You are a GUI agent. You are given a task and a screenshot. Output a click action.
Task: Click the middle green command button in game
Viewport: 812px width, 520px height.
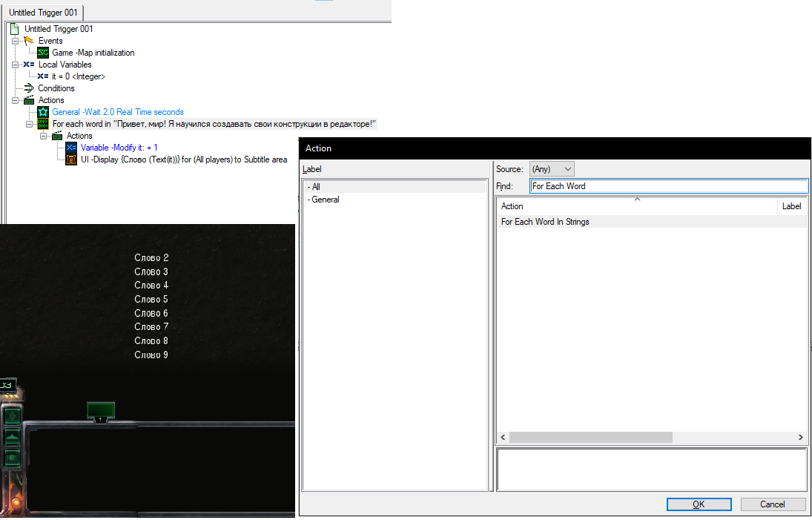(12, 437)
